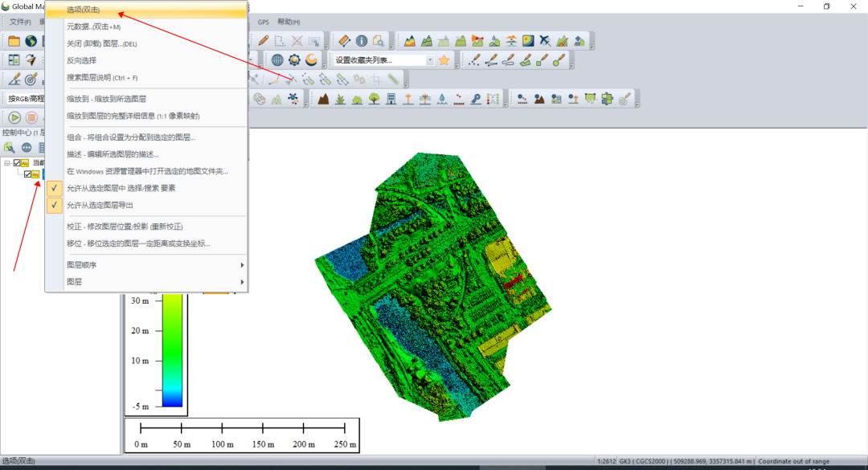This screenshot has width=868, height=470.
Task: Activate the ruler measure tool
Action: pos(344,41)
